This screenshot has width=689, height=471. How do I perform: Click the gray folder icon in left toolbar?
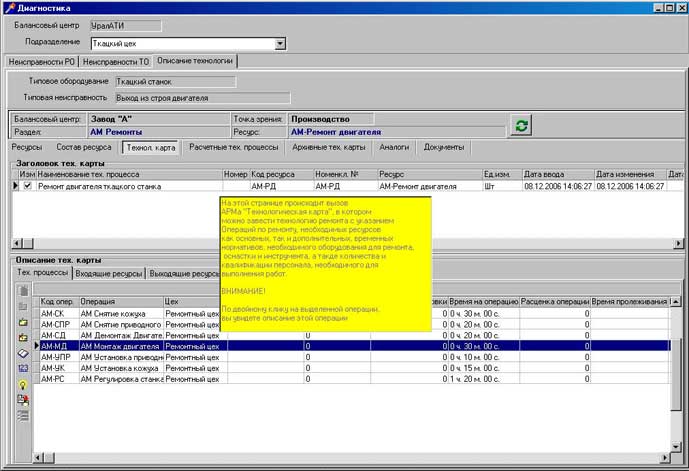(x=23, y=306)
